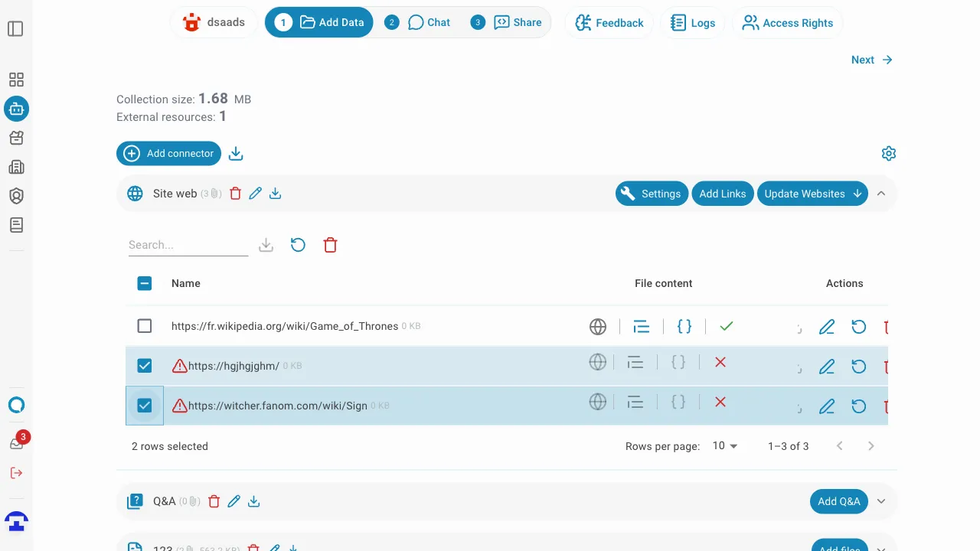Delete the Q&A connector
The width and height of the screenshot is (980, 551).
tap(214, 501)
